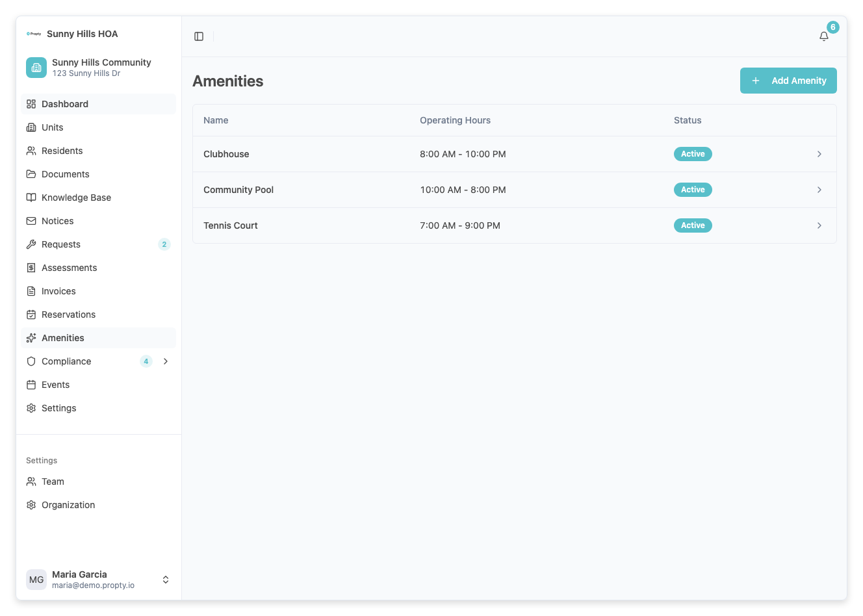The image size is (863, 616).
Task: Toggle the sidebar panel visibility
Action: click(x=198, y=36)
